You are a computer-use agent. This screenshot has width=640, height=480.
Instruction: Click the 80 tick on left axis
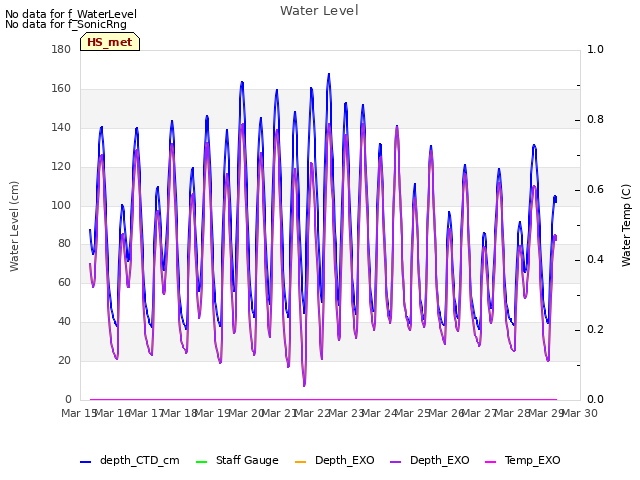pos(64,243)
